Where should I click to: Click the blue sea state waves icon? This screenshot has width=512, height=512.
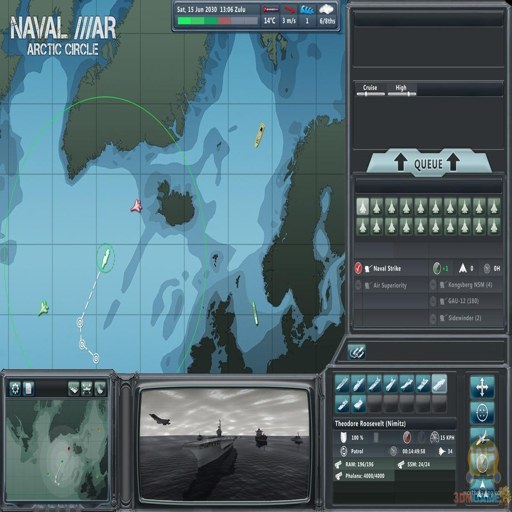[x=307, y=10]
